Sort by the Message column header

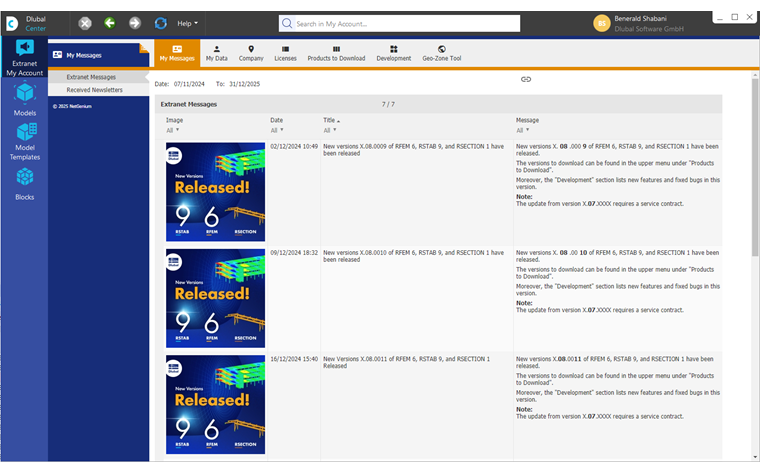(x=527, y=120)
